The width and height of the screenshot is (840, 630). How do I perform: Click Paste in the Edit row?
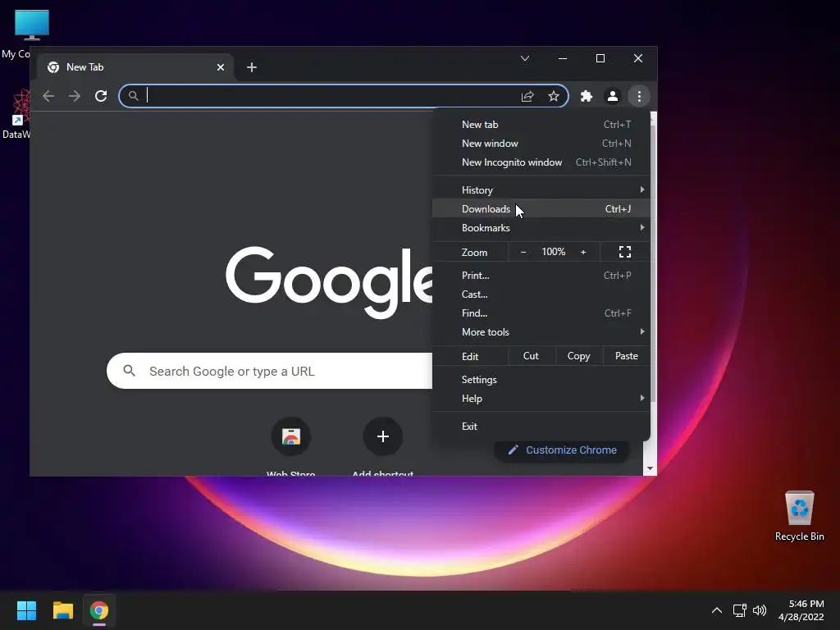[626, 356]
